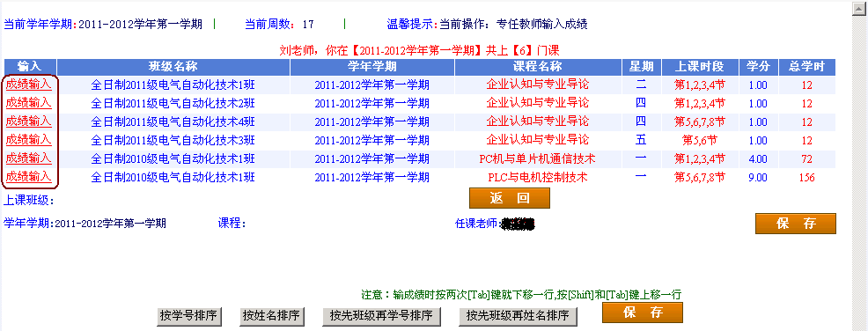This screenshot has height=331, width=868.
Task: Click the 上课班级 label
Action: click(x=29, y=201)
